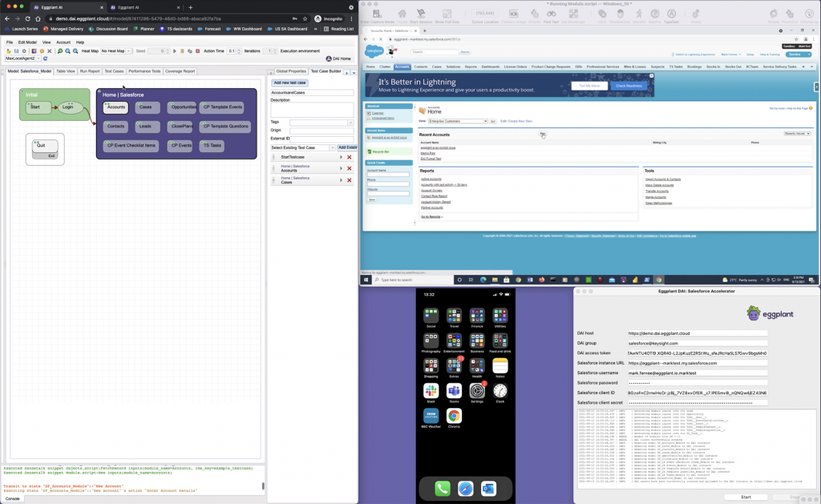821x504 pixels.
Task: Click the red Stop icon in the Eggplant toolbar
Action: [197, 51]
